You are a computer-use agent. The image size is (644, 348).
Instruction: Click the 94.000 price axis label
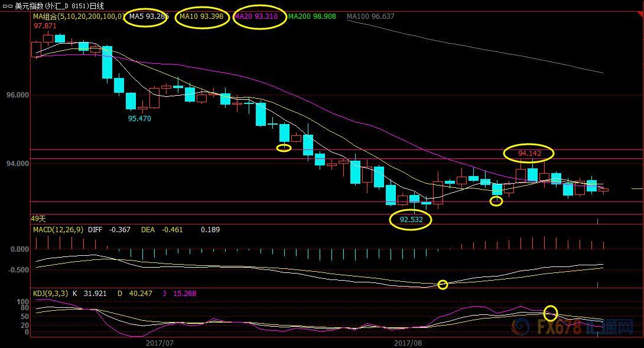(18, 164)
